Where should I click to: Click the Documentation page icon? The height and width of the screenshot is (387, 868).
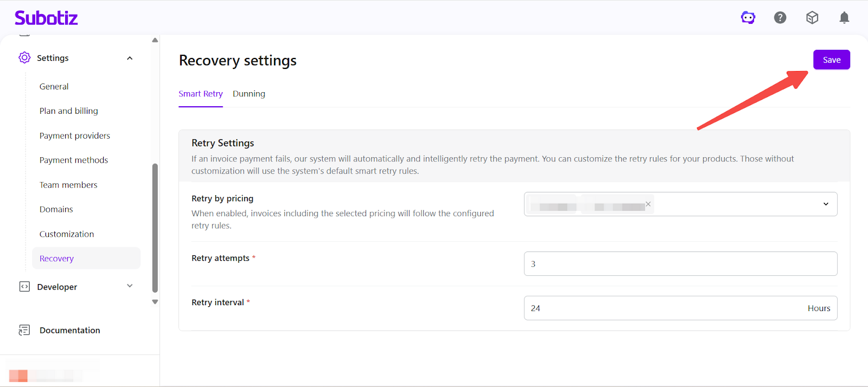click(x=24, y=330)
